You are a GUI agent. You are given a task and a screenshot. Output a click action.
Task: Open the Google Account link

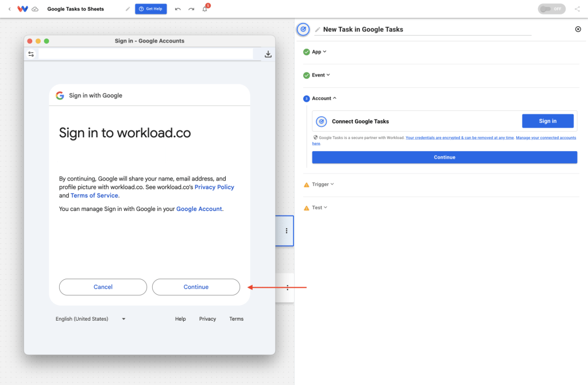[199, 209]
